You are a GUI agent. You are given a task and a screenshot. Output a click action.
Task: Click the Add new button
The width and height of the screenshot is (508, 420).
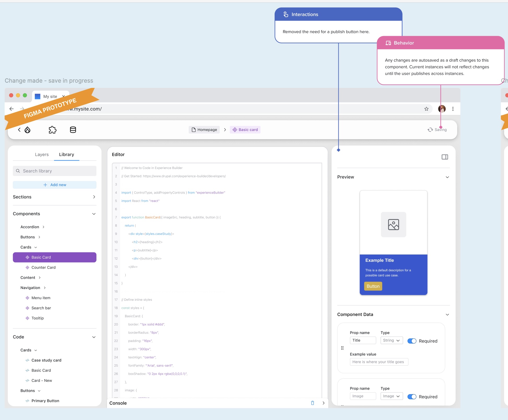click(55, 185)
